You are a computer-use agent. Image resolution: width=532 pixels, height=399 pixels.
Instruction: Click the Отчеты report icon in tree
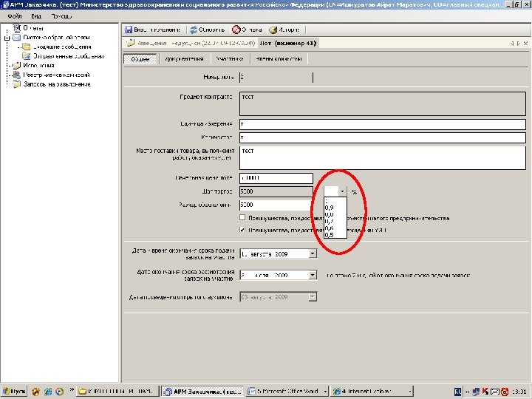(x=17, y=28)
